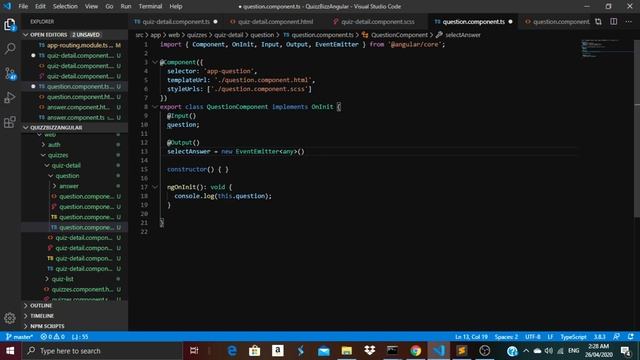The height and width of the screenshot is (360, 640).
Task: Click the unsaved dot on question.component.ts tab
Action: coord(510,22)
